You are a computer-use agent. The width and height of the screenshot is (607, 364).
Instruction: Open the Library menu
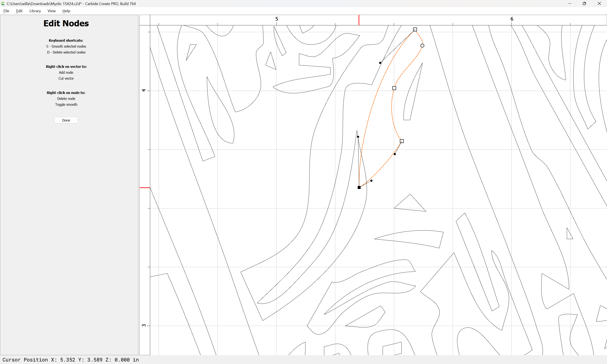click(x=35, y=11)
